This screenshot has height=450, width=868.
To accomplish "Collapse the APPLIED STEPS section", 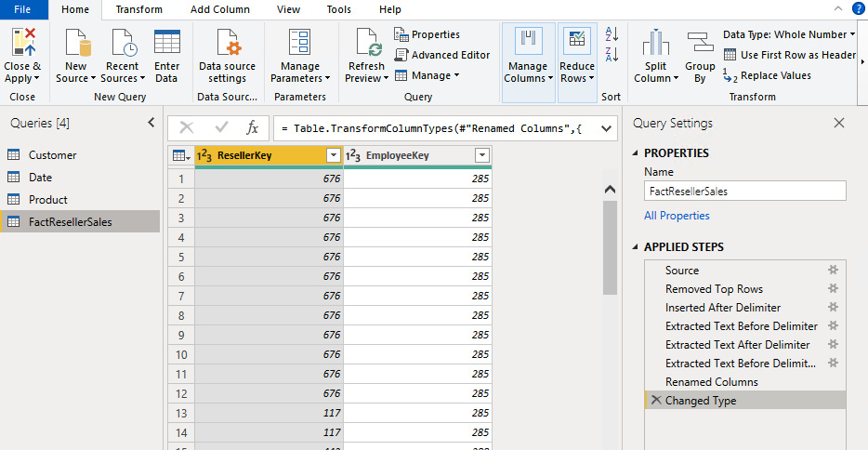I will 636,247.
